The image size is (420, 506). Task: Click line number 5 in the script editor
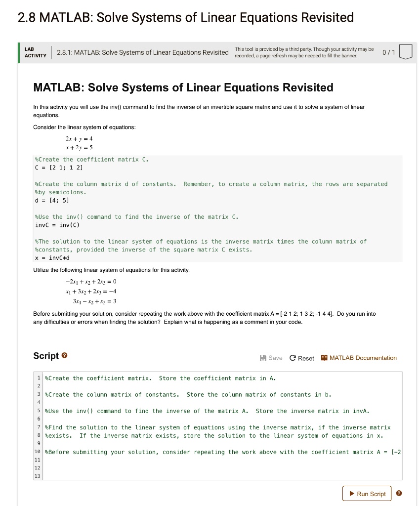[38, 411]
